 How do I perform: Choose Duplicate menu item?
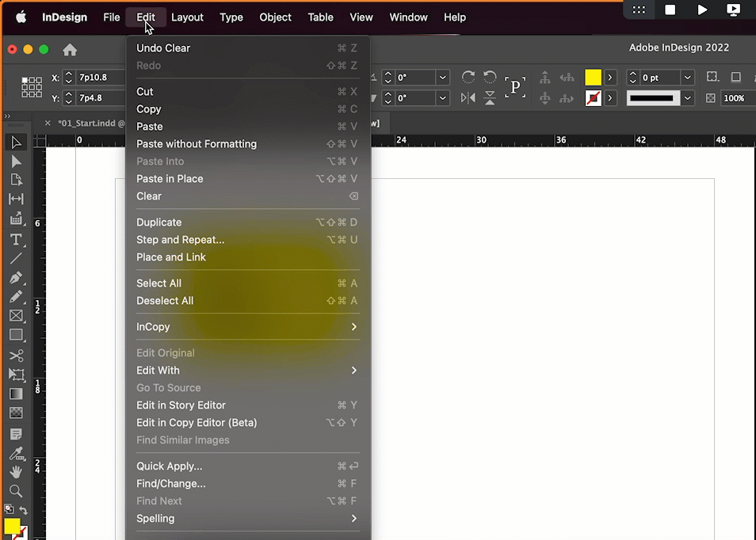(248, 222)
